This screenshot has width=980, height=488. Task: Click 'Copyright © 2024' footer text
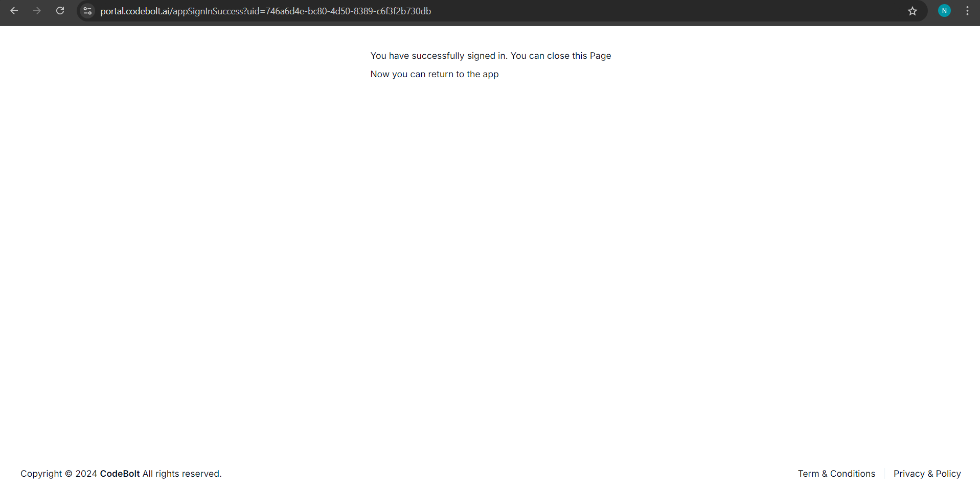point(59,474)
